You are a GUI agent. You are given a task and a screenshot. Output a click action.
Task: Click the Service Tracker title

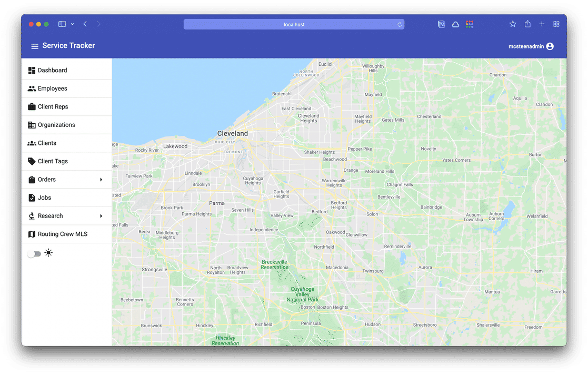click(x=68, y=45)
